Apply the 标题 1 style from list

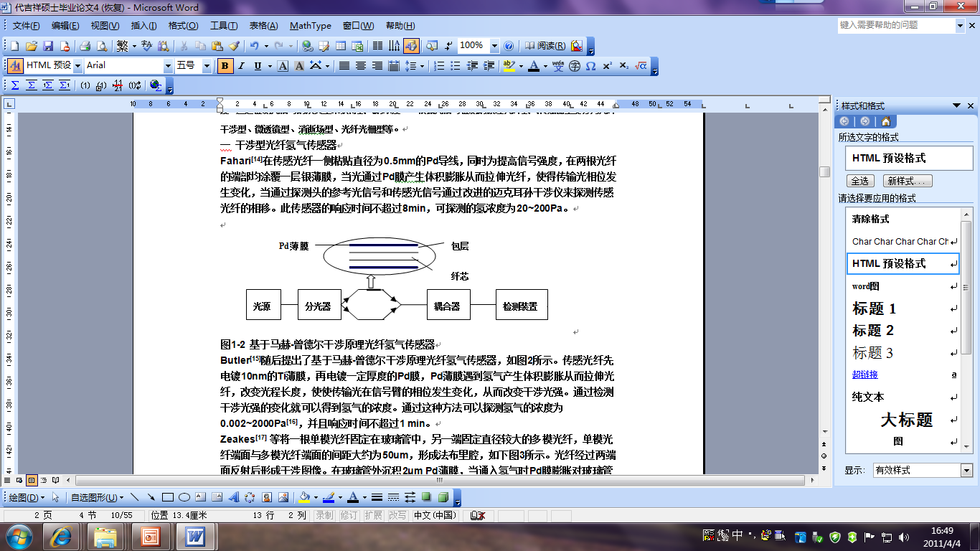(874, 309)
